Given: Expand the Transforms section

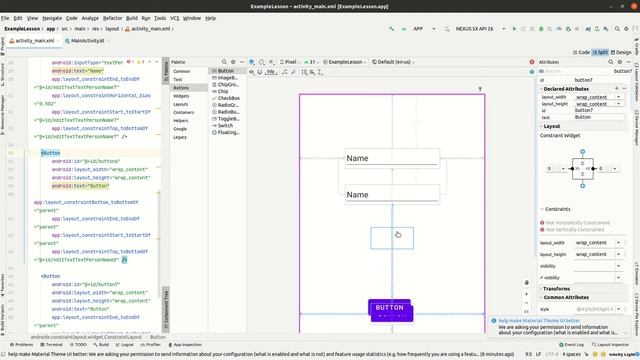Looking at the screenshot, I should tap(542, 289).
